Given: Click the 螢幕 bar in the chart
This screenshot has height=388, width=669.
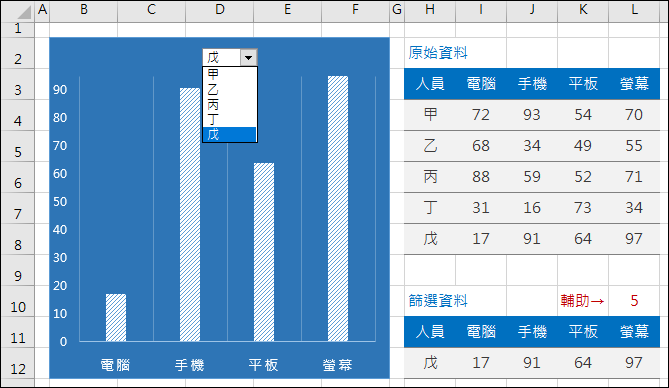Looking at the screenshot, I should [x=338, y=209].
